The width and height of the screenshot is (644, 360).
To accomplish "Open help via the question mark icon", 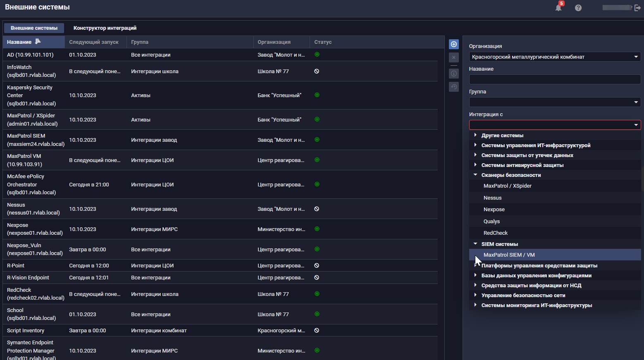I will (578, 8).
